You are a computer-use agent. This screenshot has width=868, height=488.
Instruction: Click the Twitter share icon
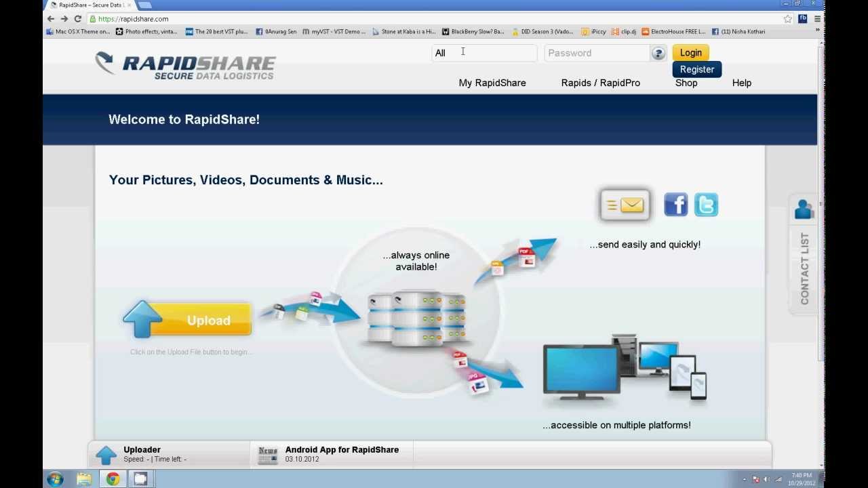pos(706,205)
